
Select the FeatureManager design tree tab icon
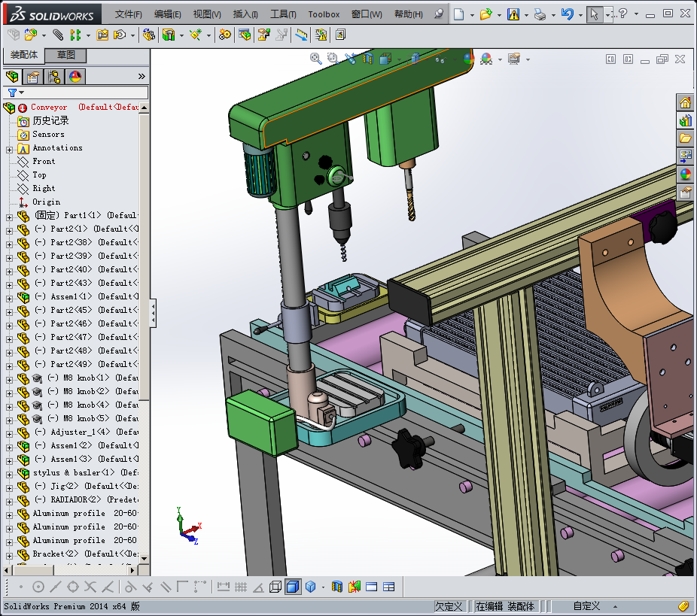[12, 76]
